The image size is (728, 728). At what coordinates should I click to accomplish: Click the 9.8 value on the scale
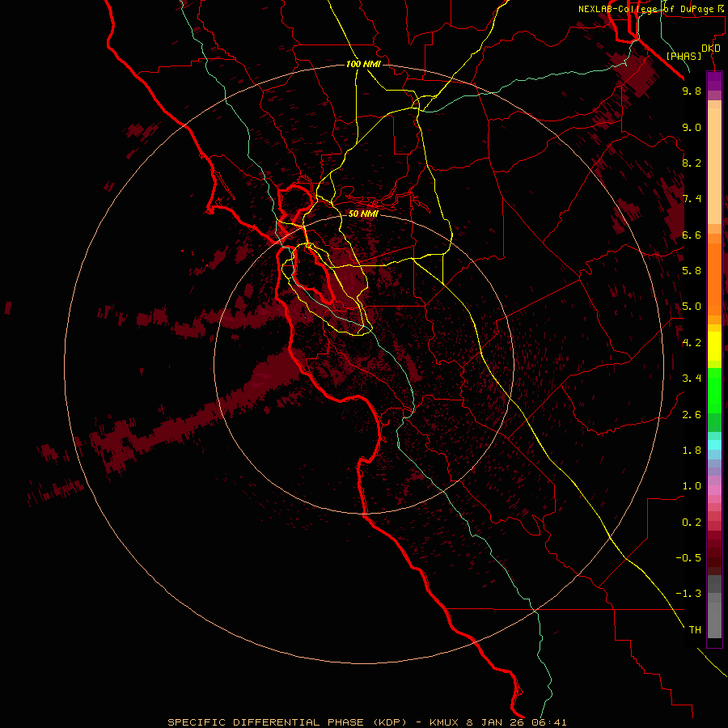point(692,91)
